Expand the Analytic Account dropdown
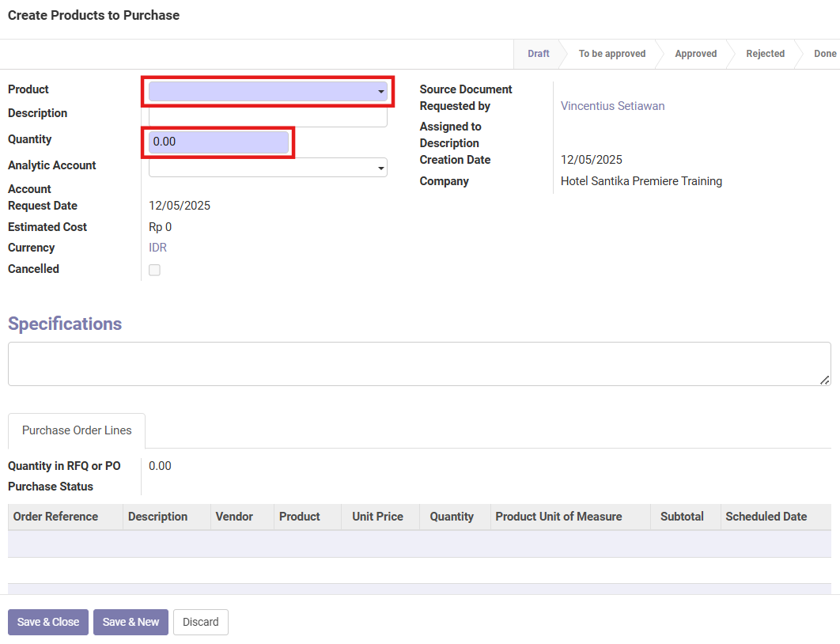Viewport: 840px width, 644px height. [x=267, y=167]
